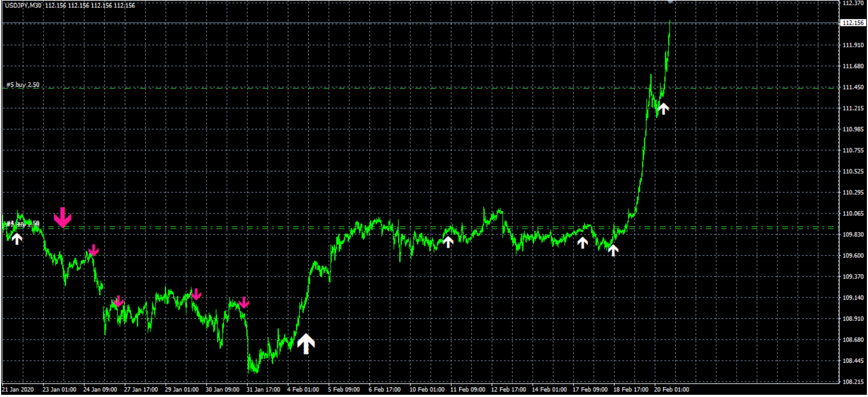Image resolution: width=868 pixels, height=397 pixels.
Task: Click the 111.450 price scale label
Action: (853, 87)
